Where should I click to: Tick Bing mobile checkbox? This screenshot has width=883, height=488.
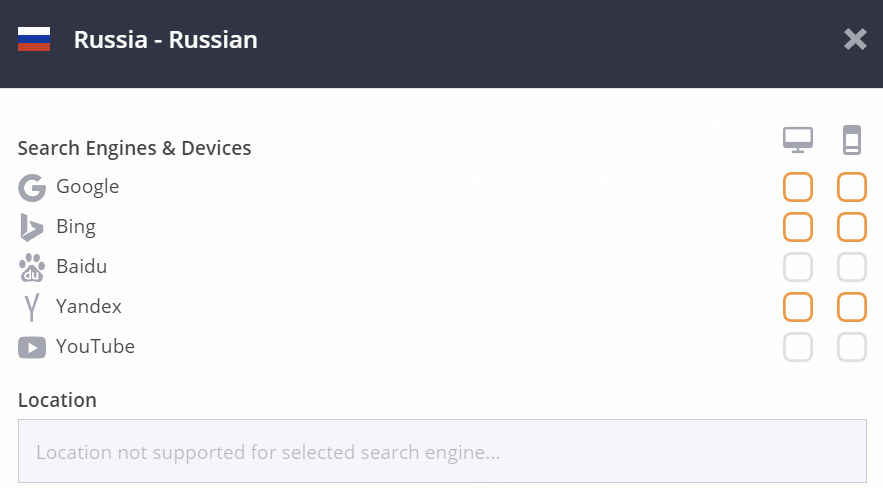click(851, 227)
